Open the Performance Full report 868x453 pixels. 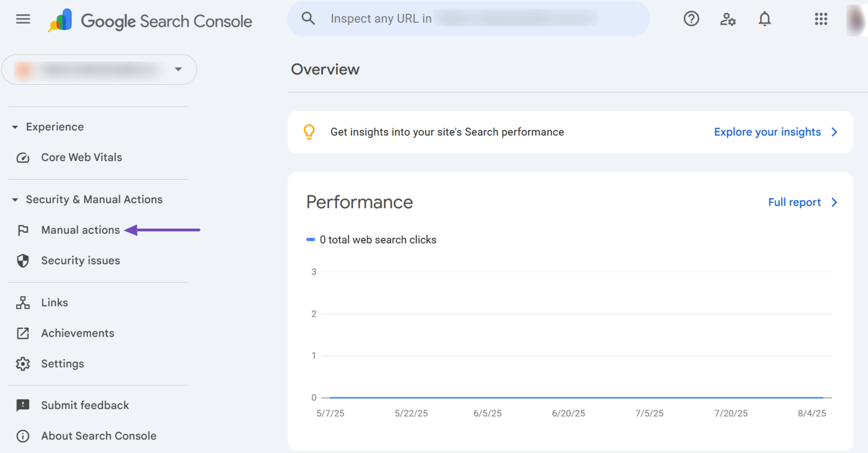pos(802,203)
